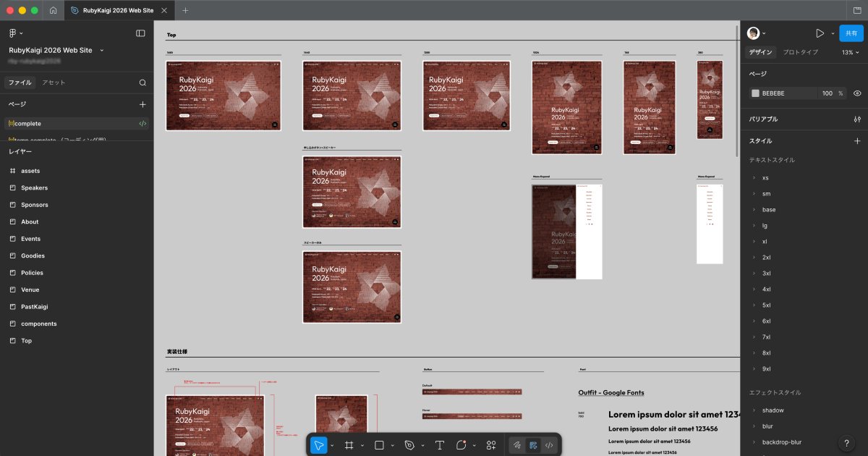Select the Comment tool
The height and width of the screenshot is (456, 868).
(461, 445)
